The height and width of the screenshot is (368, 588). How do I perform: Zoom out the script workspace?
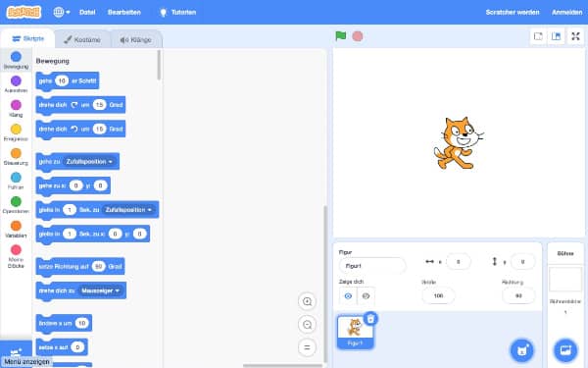[307, 325]
